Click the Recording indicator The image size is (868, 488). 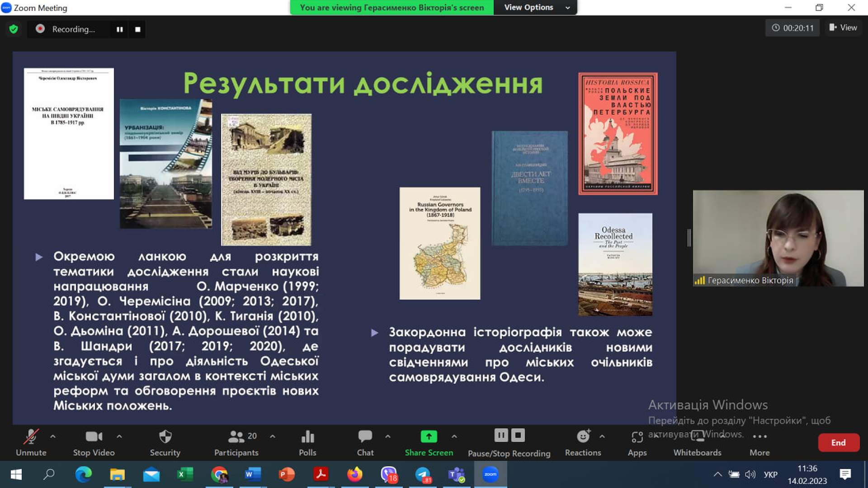[x=66, y=29]
